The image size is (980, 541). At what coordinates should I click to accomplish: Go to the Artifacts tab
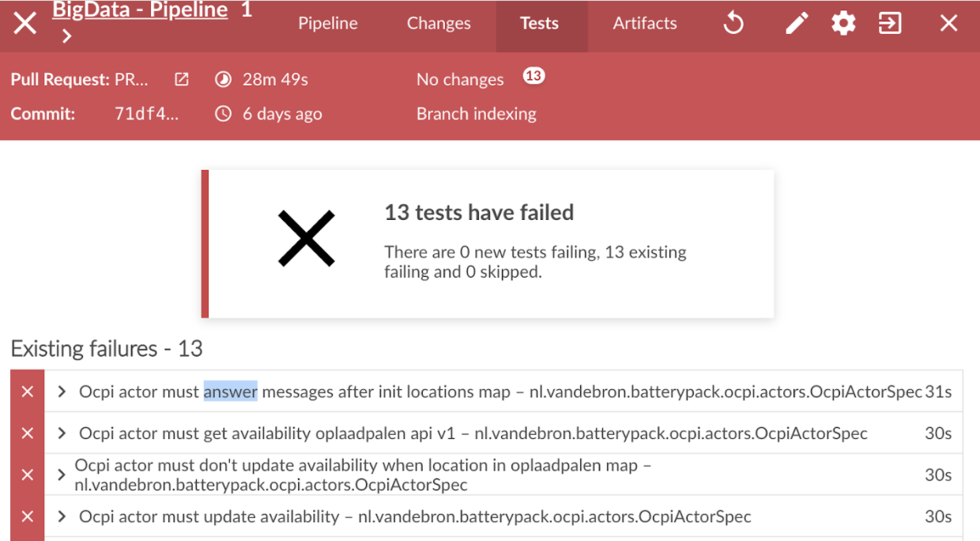pos(645,24)
